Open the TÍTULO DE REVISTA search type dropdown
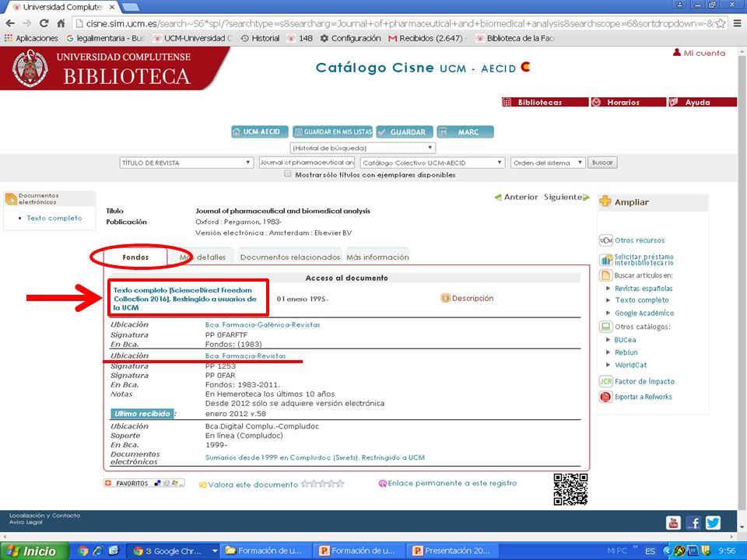The height and width of the screenshot is (560, 747). 186,163
